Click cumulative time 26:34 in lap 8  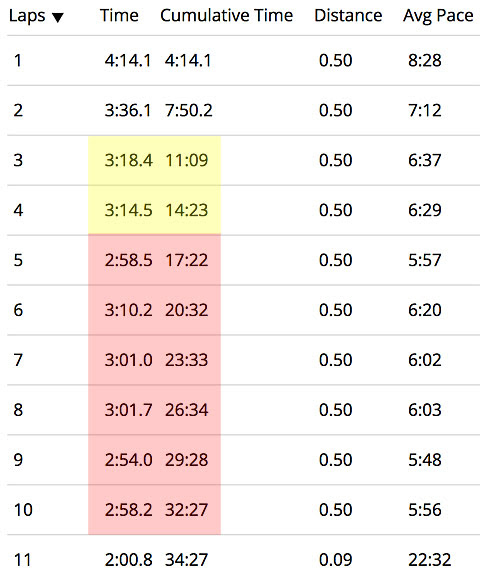pos(186,410)
